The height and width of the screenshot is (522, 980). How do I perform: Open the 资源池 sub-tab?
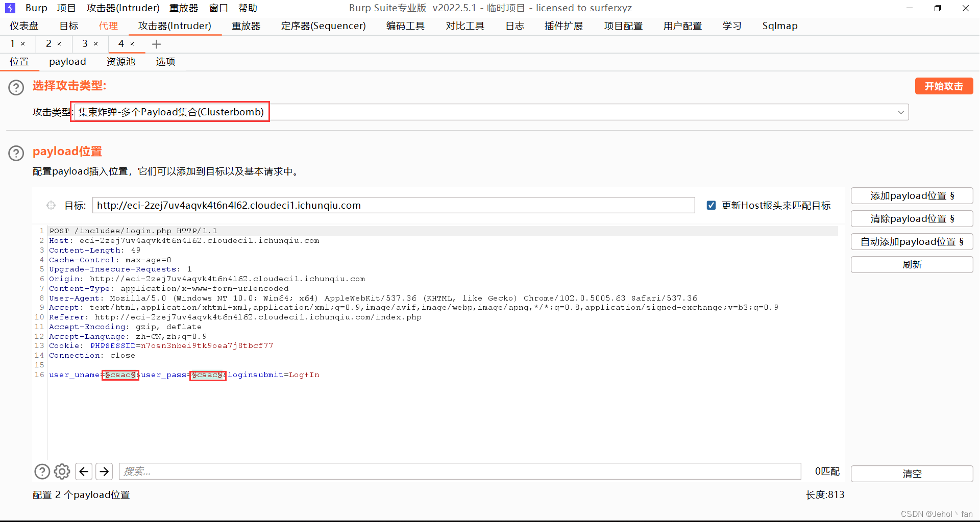pyautogui.click(x=121, y=62)
